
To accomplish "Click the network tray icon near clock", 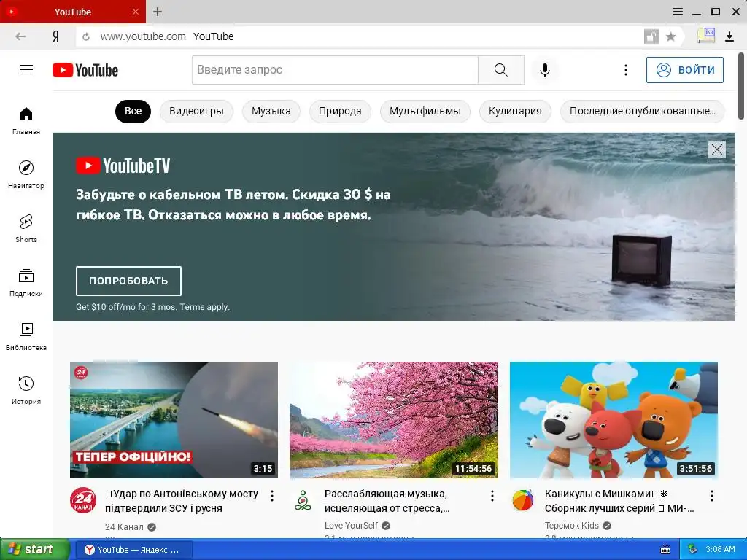I will [x=692, y=550].
